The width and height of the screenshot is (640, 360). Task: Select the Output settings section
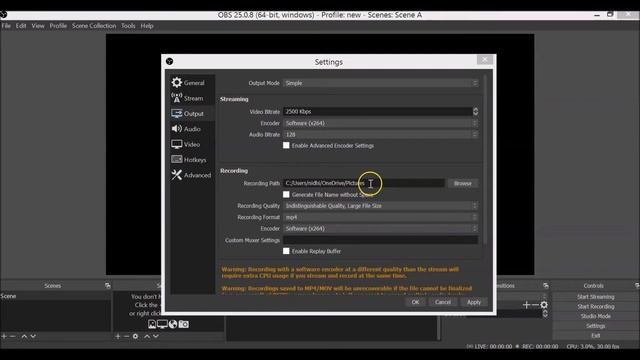point(192,114)
